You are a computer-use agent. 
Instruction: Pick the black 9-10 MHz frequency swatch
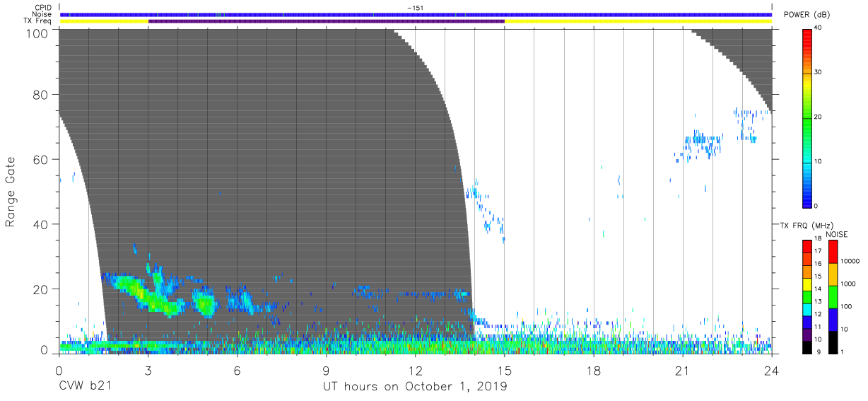click(x=807, y=347)
